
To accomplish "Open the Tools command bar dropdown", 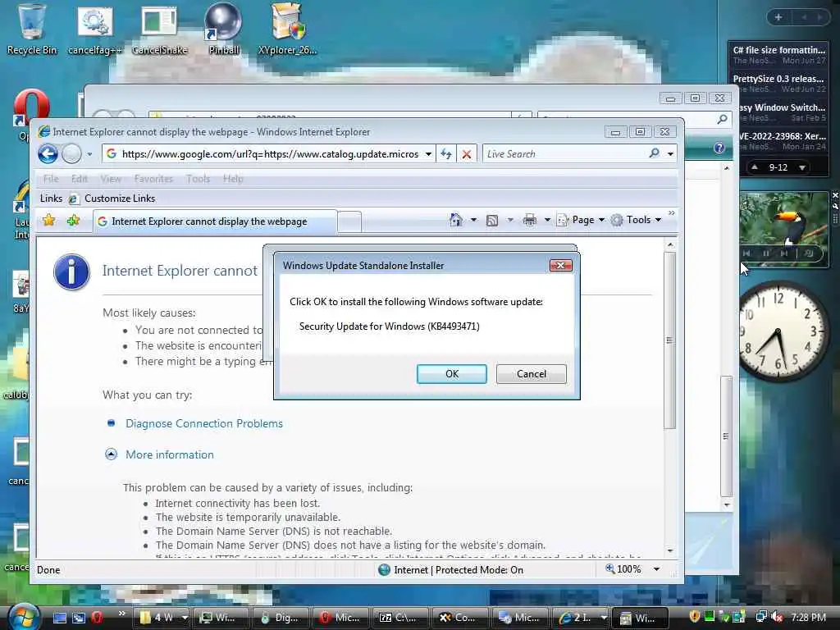I will [x=637, y=220].
